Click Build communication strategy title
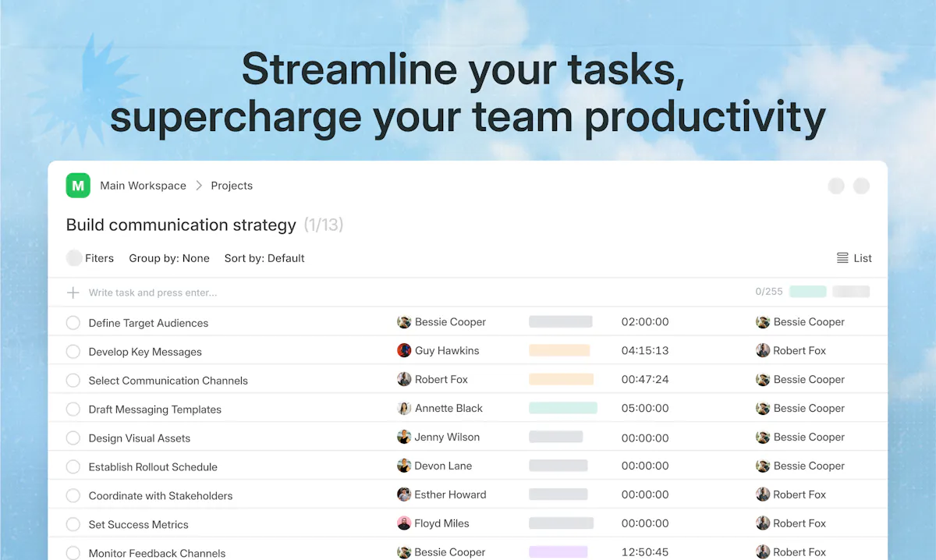The width and height of the screenshot is (936, 560). point(181,225)
